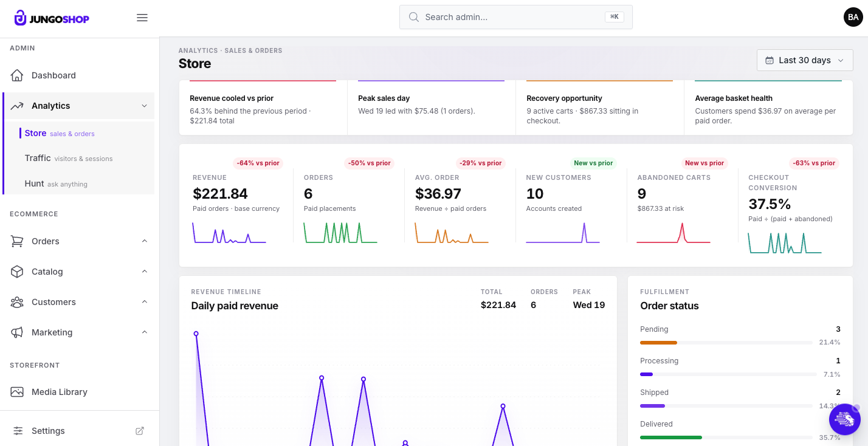Open Settings external link icon
This screenshot has height=446, width=868.
coord(140,431)
